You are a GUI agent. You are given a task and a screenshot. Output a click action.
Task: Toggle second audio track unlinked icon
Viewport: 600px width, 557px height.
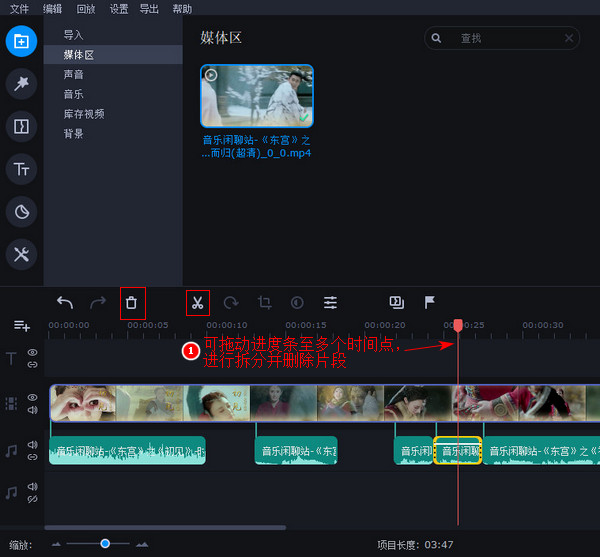point(33,499)
